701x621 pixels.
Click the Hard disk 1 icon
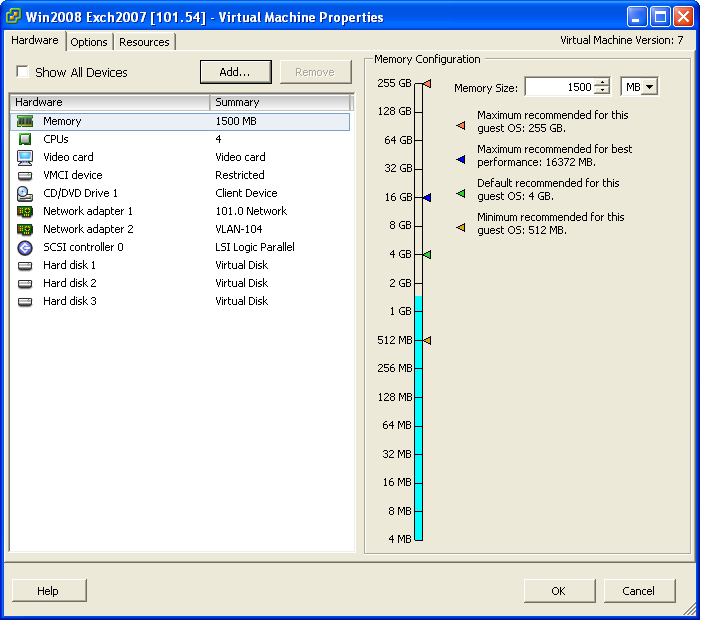(x=25, y=266)
